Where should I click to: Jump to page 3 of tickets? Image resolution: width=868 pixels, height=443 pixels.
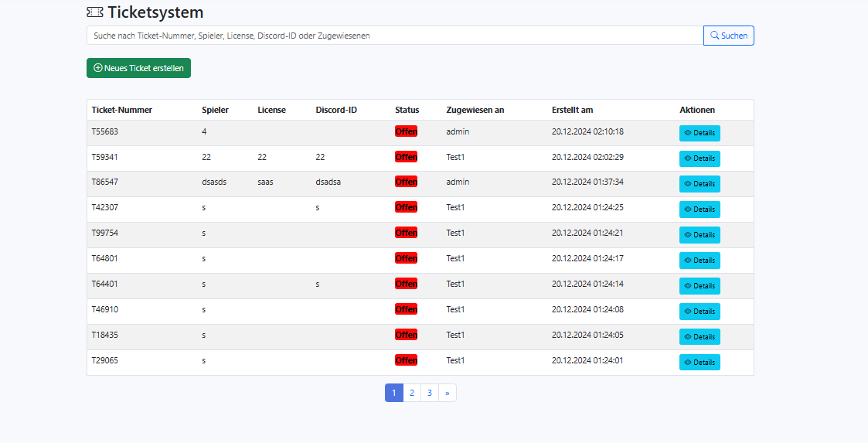coord(430,393)
